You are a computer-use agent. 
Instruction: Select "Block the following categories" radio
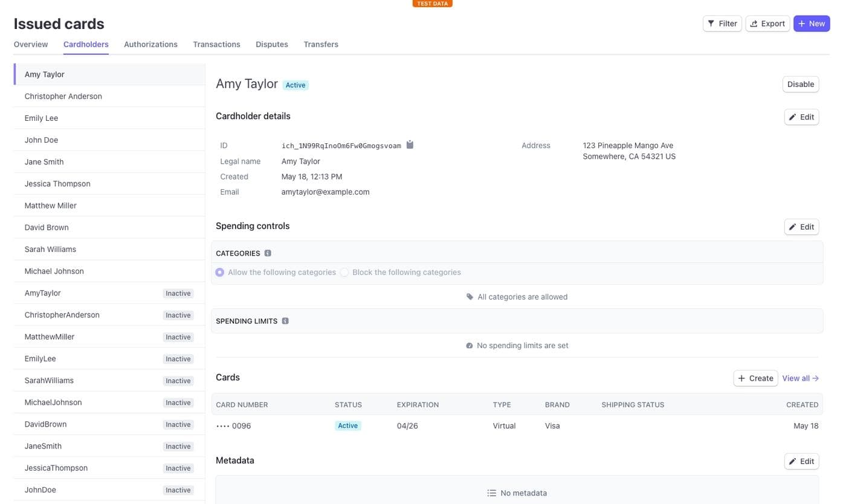click(x=344, y=272)
